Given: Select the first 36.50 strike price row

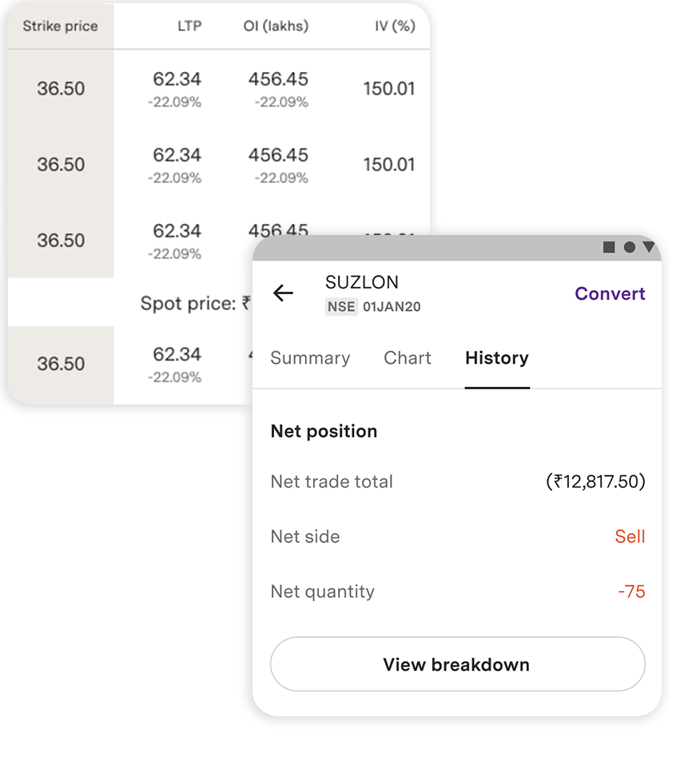Looking at the screenshot, I should click(60, 88).
